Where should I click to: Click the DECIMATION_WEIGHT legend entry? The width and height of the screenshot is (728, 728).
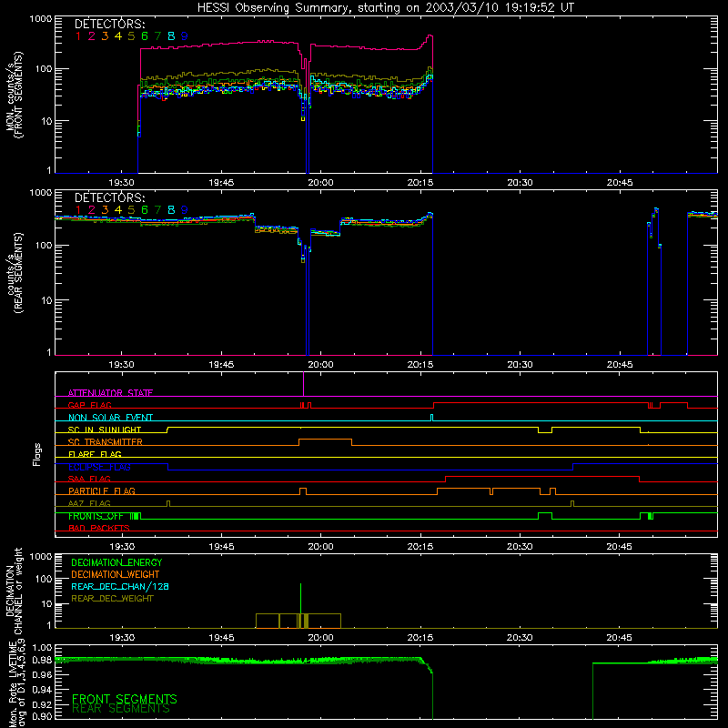(x=116, y=574)
